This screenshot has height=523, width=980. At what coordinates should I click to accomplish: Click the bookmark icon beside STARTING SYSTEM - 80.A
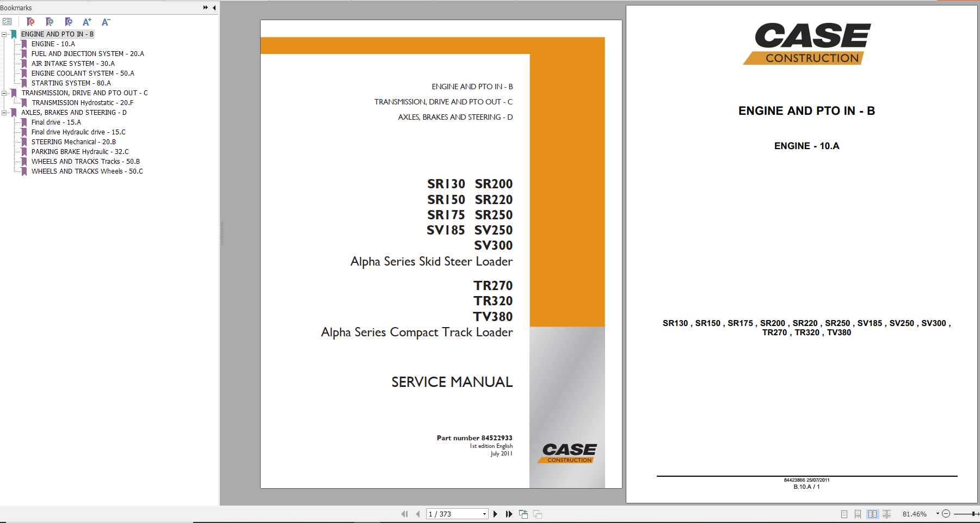point(24,83)
